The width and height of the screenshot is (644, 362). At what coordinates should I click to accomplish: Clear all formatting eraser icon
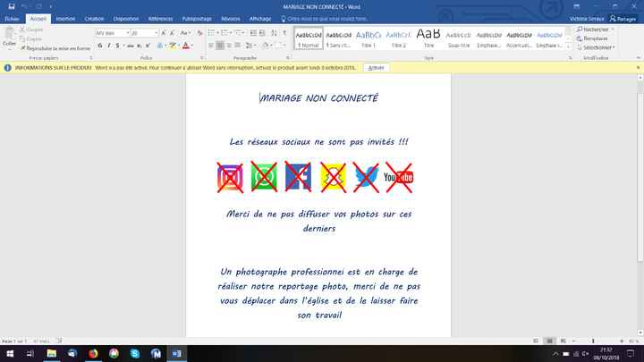(200, 33)
